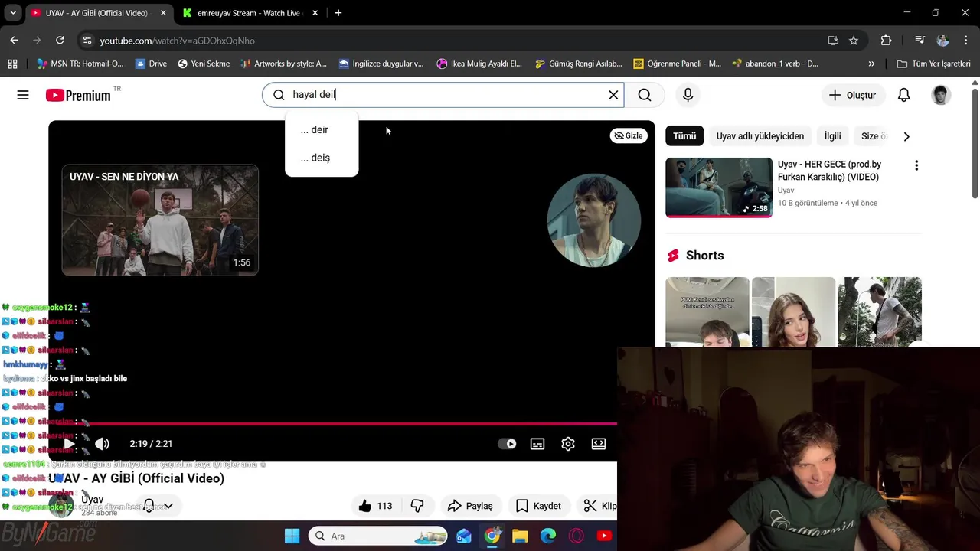980x551 pixels.
Task: Open the YouTube guide hamburger menu
Action: pyautogui.click(x=23, y=95)
